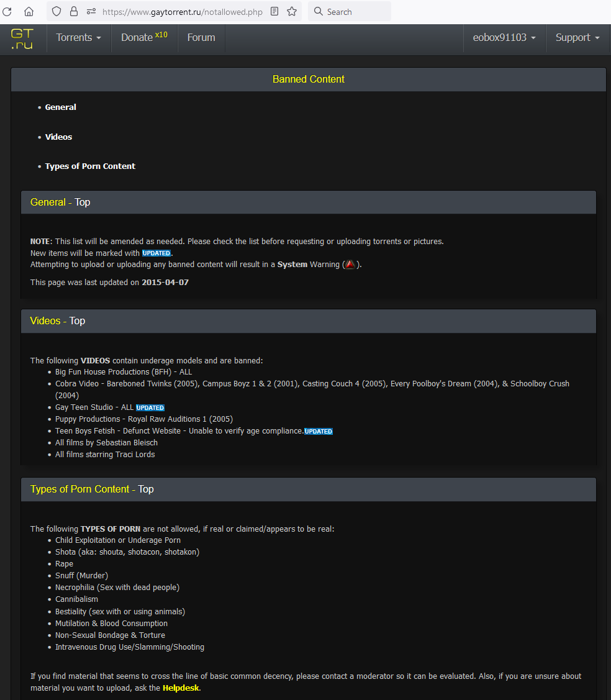This screenshot has height=700, width=611.
Task: Expand the eobox91103 account menu
Action: 504,38
